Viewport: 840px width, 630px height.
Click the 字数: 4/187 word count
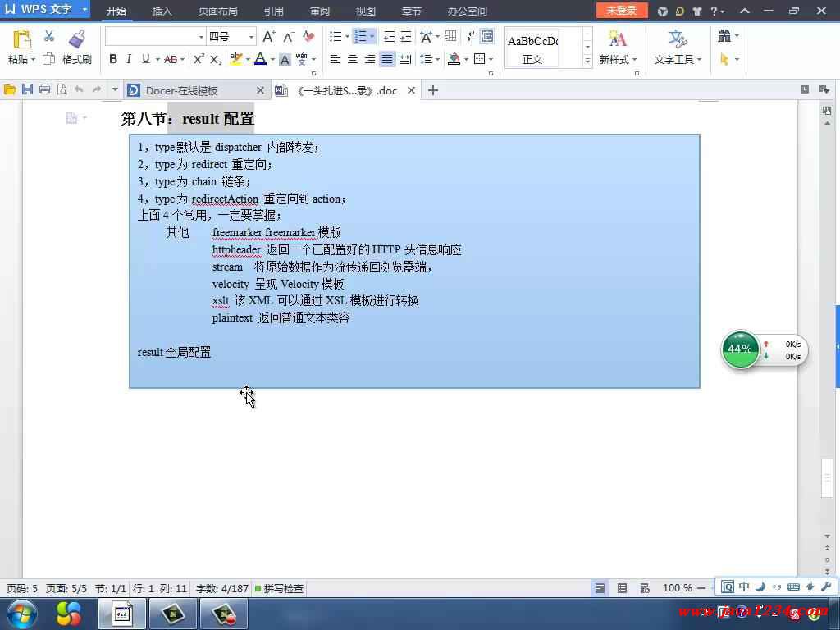pos(221,588)
